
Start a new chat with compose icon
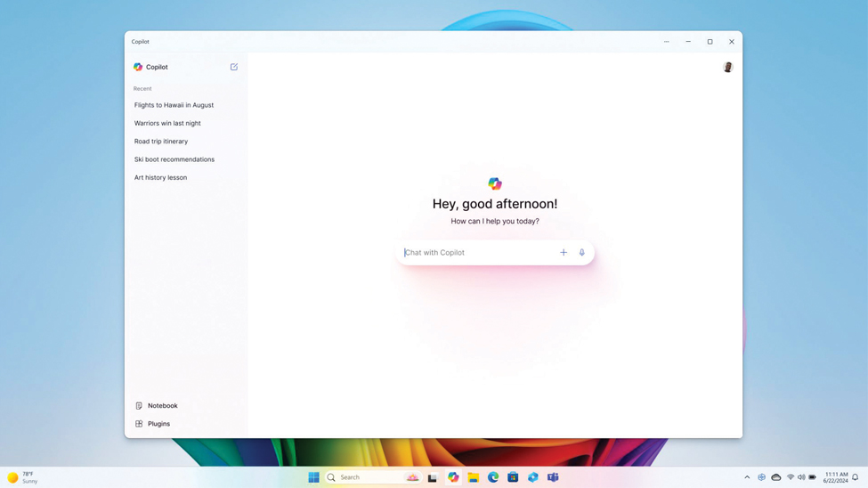[x=234, y=67]
